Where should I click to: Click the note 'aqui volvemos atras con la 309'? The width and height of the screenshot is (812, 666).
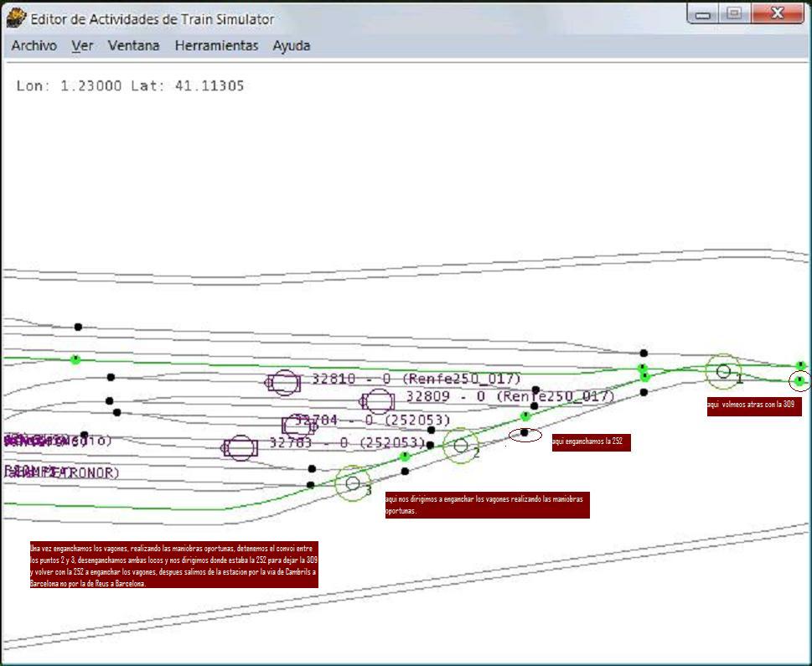[x=754, y=406]
